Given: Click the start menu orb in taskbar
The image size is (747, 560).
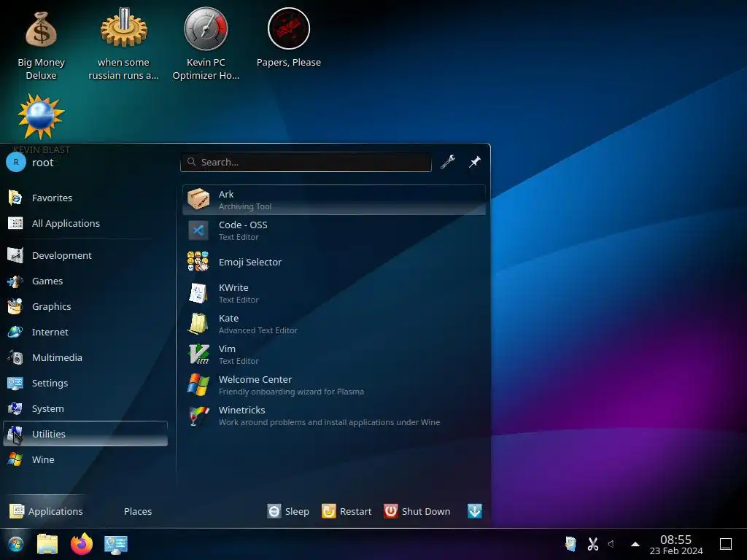Looking at the screenshot, I should (x=16, y=544).
